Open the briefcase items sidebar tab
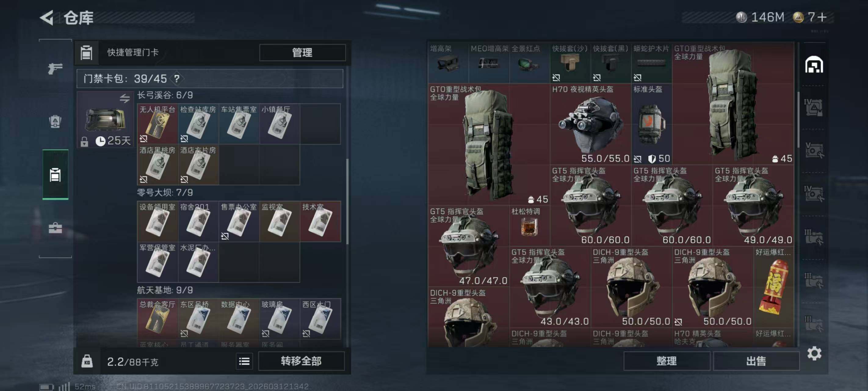The height and width of the screenshot is (391, 868). coord(55,228)
